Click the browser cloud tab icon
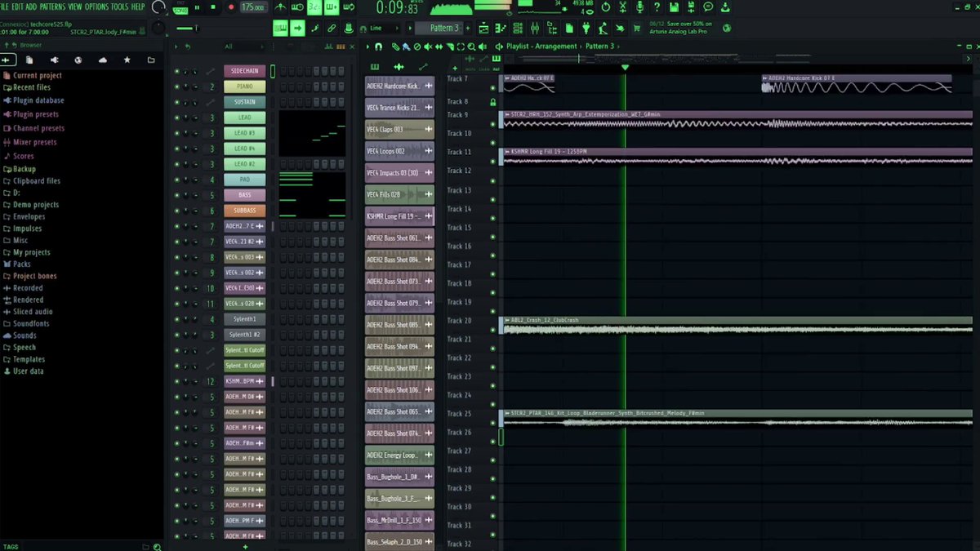The image size is (980, 551). (x=102, y=60)
